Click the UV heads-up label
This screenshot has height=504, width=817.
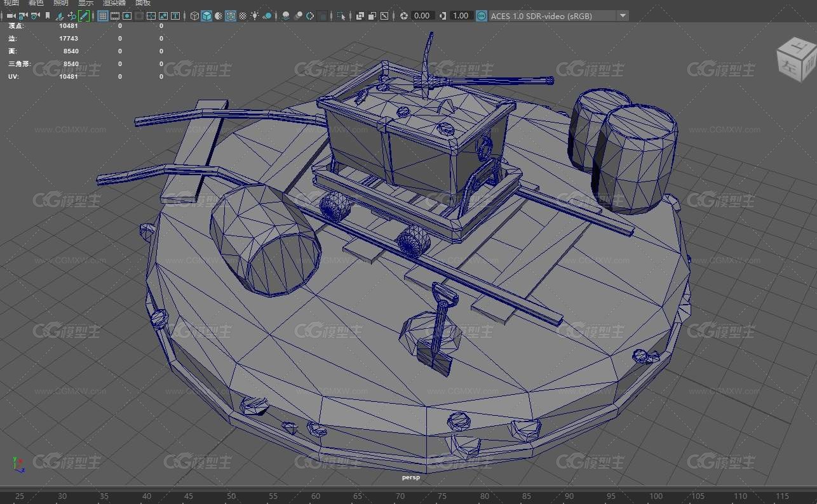pyautogui.click(x=13, y=77)
